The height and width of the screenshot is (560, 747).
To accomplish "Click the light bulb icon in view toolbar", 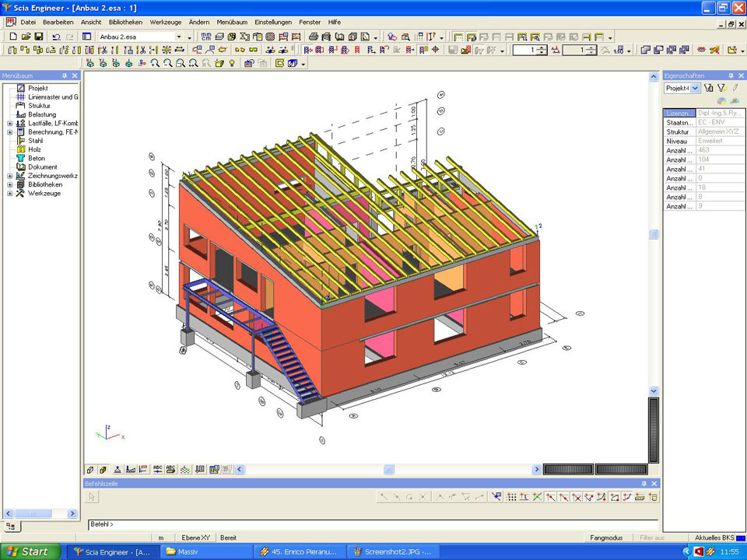I will click(x=231, y=63).
